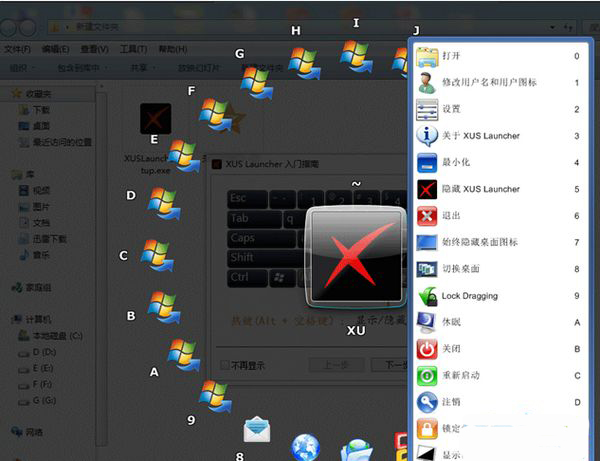Click the red 退出 icon

click(427, 216)
